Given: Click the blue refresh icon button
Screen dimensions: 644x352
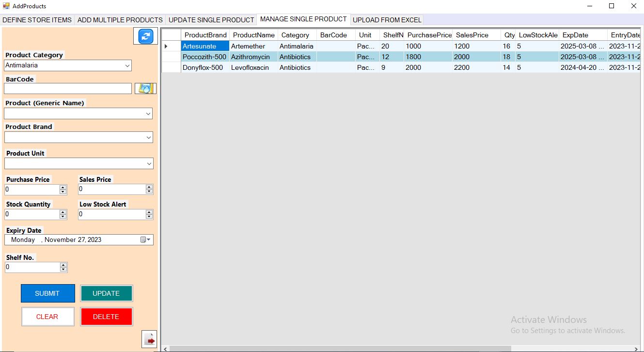Looking at the screenshot, I should pos(146,36).
